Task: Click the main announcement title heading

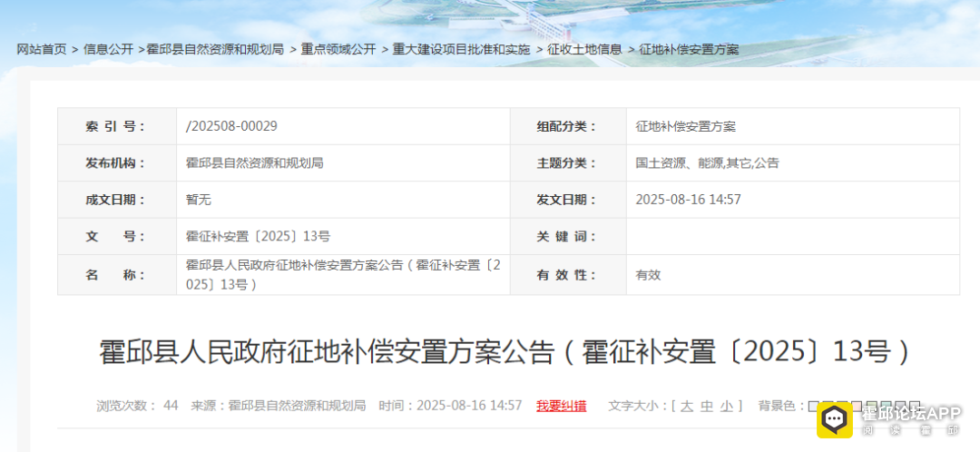Action: click(x=504, y=351)
